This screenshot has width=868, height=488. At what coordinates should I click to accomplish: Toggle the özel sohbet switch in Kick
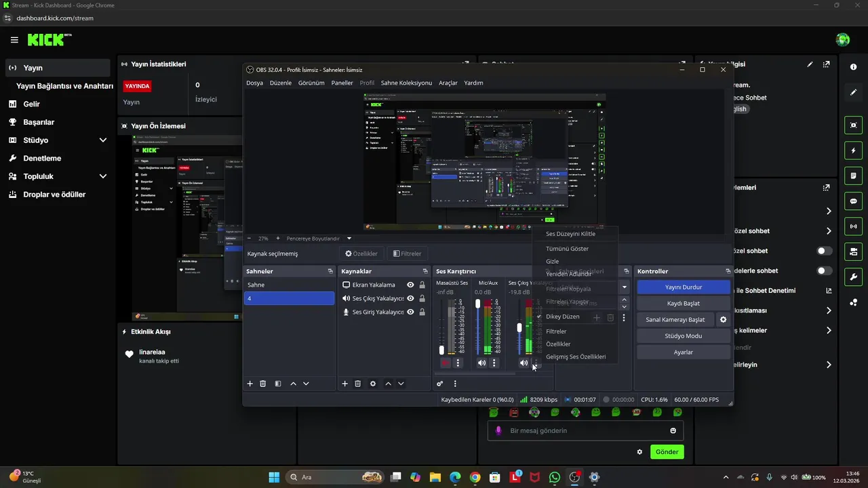tap(824, 251)
